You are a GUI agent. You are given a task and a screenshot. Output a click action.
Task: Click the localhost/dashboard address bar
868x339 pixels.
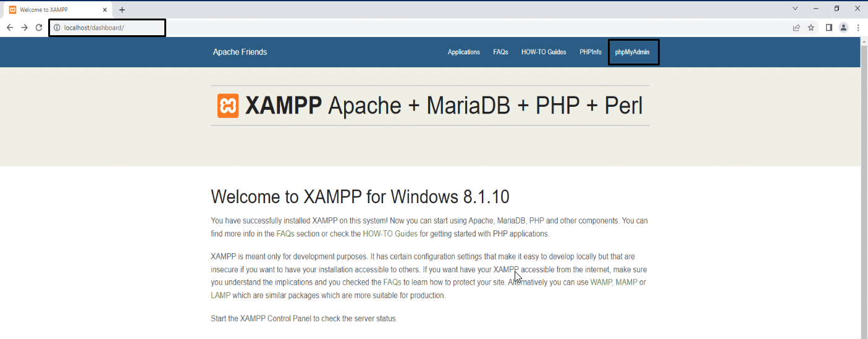point(111,28)
